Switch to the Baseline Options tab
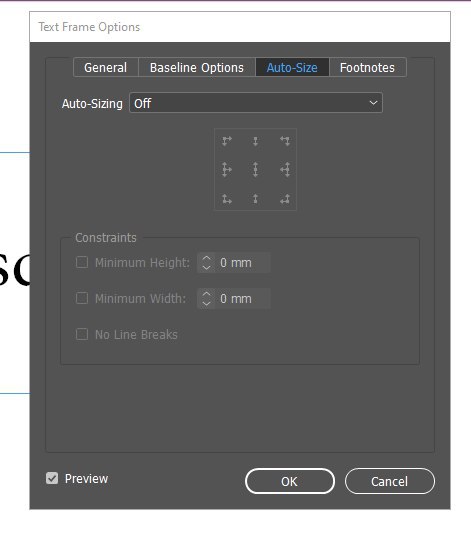Screen dimensions: 471x536 (197, 67)
